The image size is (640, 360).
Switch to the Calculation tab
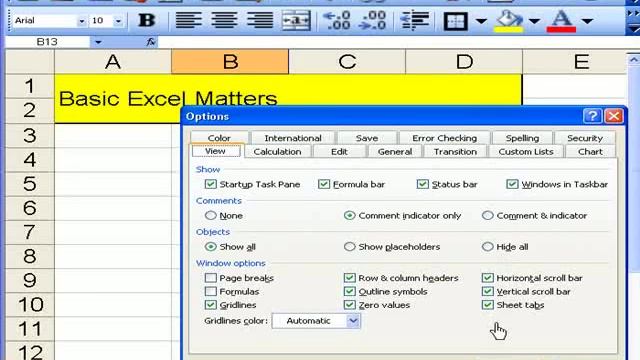[x=277, y=151]
